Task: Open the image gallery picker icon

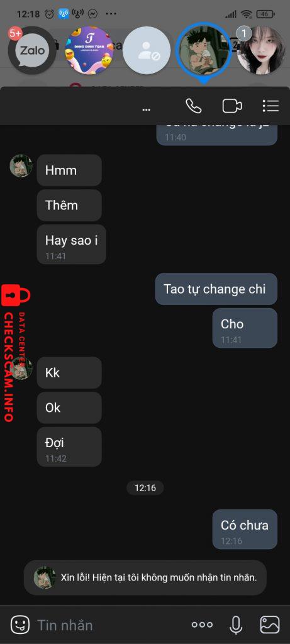Action: [270, 625]
